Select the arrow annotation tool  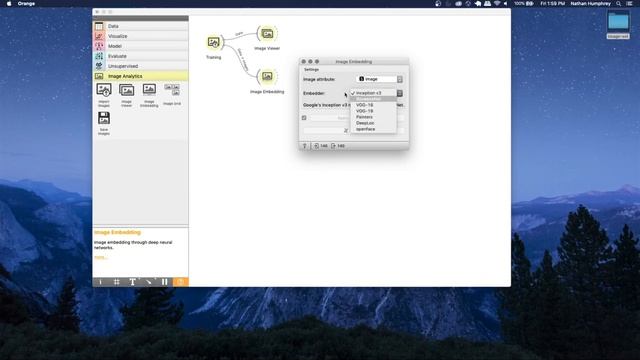[149, 282]
